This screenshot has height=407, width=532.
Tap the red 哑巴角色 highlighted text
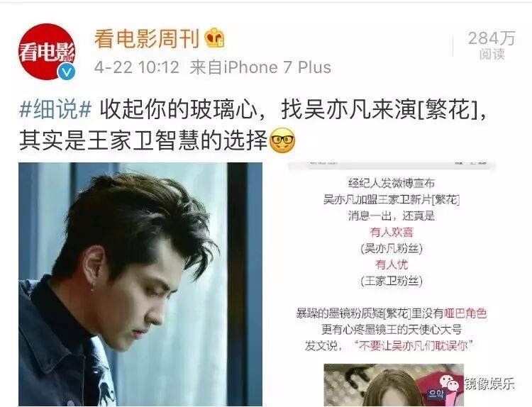[x=465, y=313]
